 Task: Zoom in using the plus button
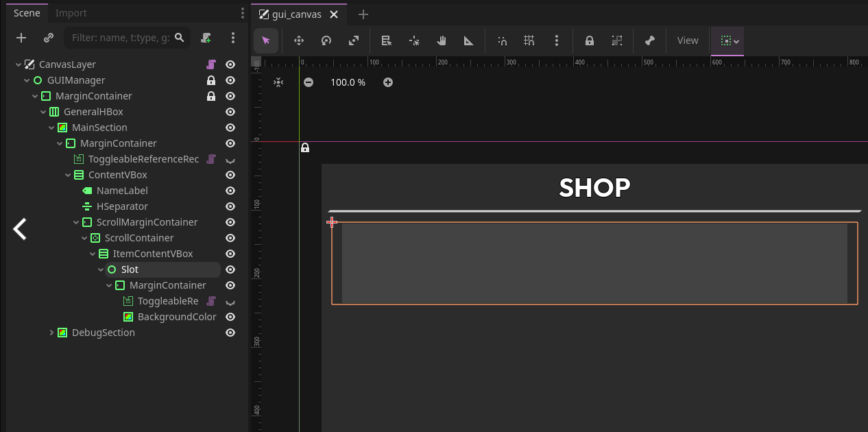tap(388, 82)
